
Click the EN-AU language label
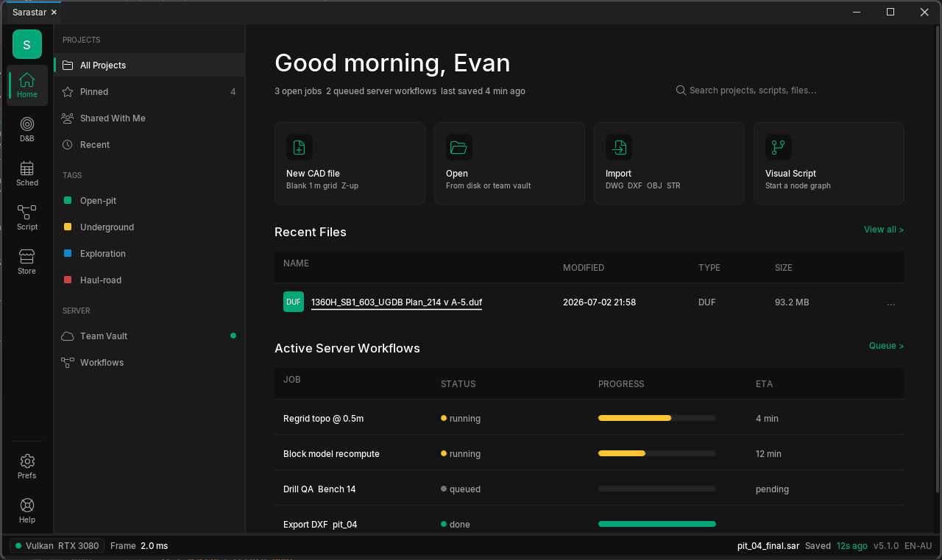(x=918, y=546)
